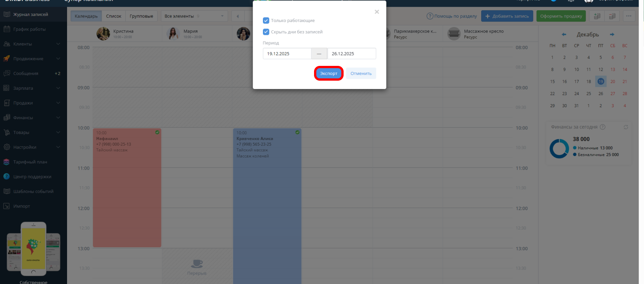Open the Все элементы dropdown
The width and height of the screenshot is (644, 284).
pos(194,16)
